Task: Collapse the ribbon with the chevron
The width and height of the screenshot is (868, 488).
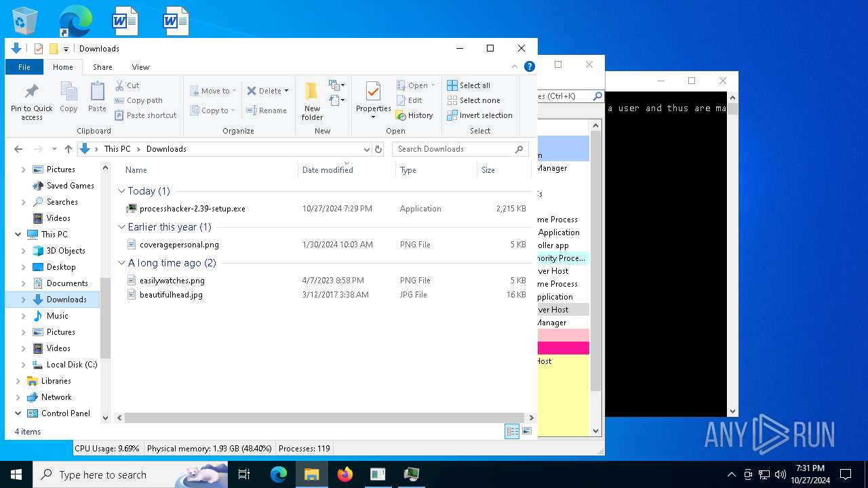Action: point(515,66)
